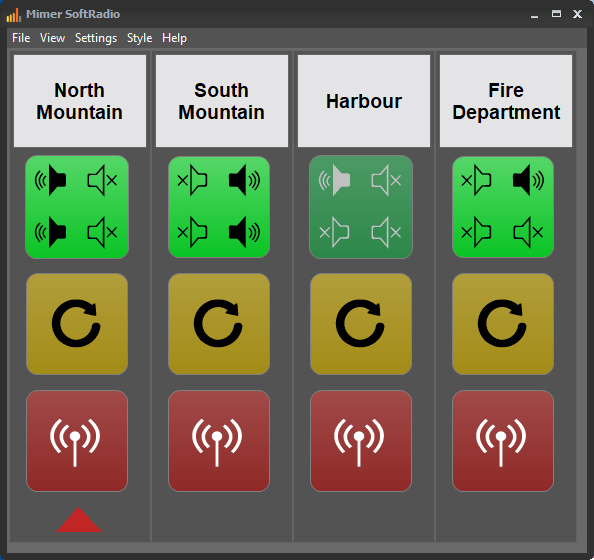Open the View menu
Image resolution: width=594 pixels, height=560 pixels.
(53, 38)
